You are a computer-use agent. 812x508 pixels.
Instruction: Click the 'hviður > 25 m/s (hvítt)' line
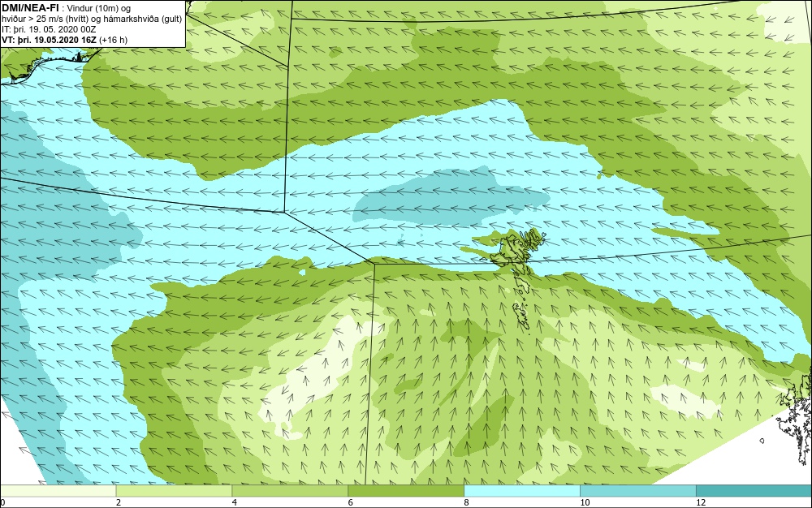tap(45, 19)
